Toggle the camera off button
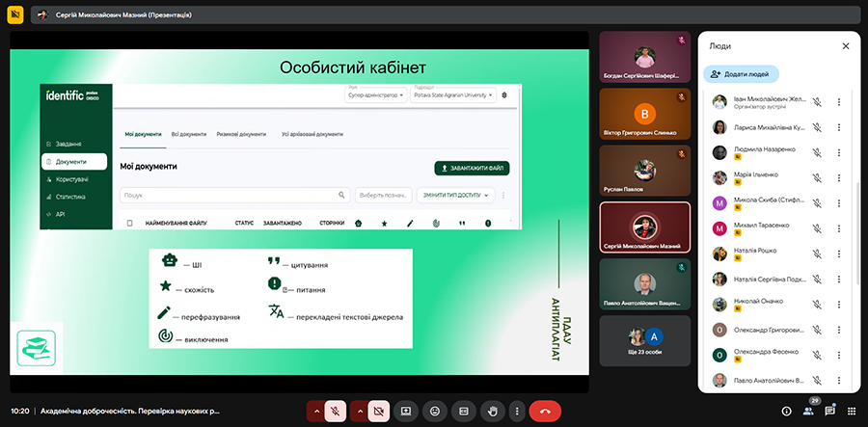Screen dimensions: 868x427 click(x=378, y=411)
